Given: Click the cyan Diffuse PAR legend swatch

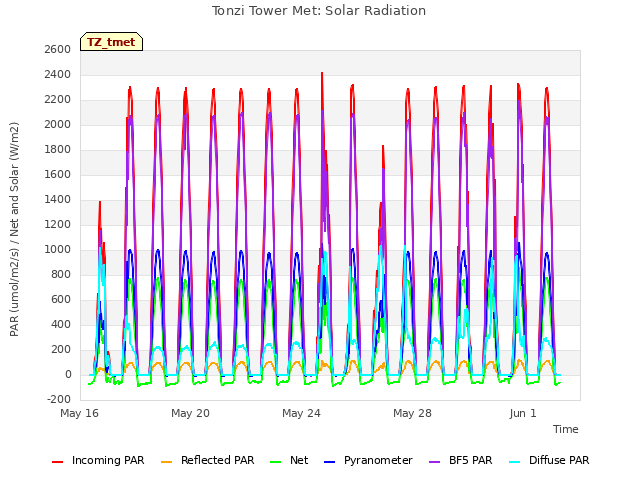Looking at the screenshot, I should point(515,462).
